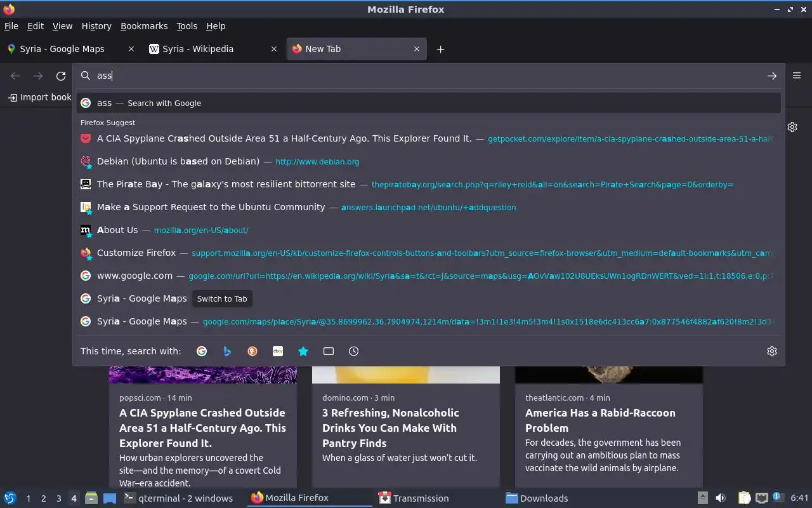Open Syria - Google Maps google.com/maps suggestion

pos(429,321)
